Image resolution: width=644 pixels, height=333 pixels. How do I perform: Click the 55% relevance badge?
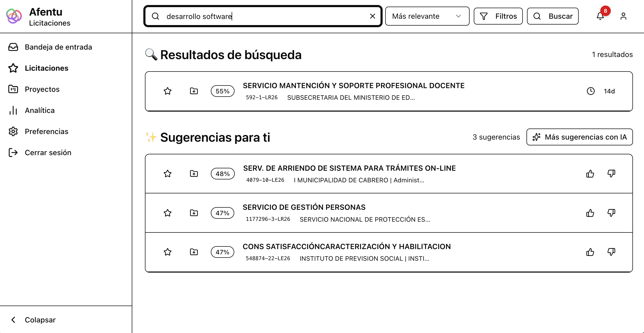pos(222,91)
